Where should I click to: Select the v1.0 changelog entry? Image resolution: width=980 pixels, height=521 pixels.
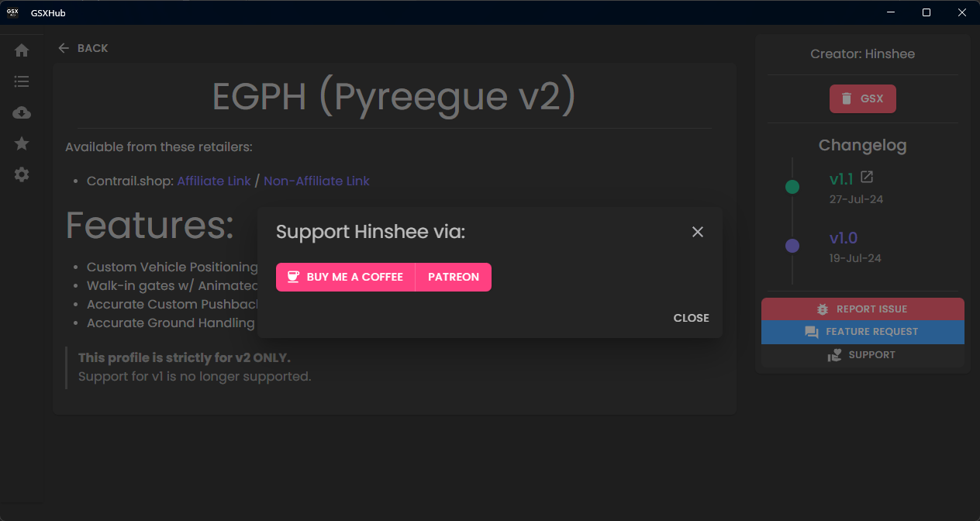pyautogui.click(x=844, y=238)
